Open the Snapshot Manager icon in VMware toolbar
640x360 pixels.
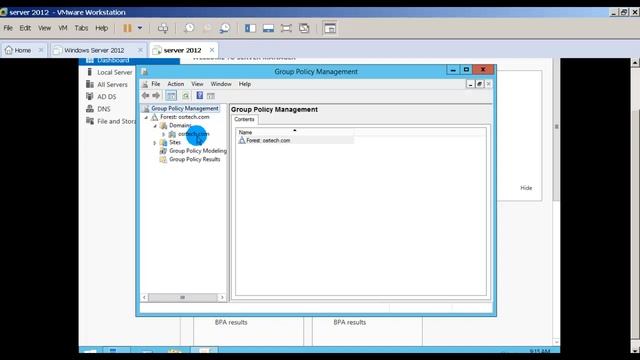point(224,28)
